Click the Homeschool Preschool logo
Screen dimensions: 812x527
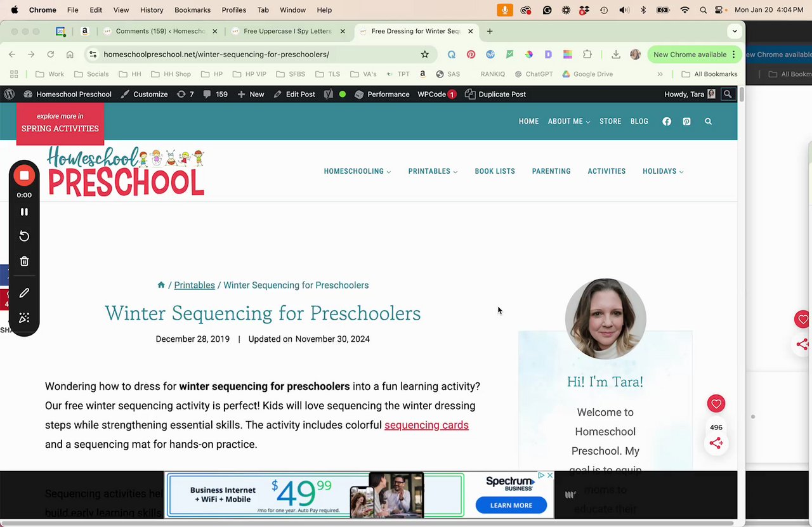[126, 171]
